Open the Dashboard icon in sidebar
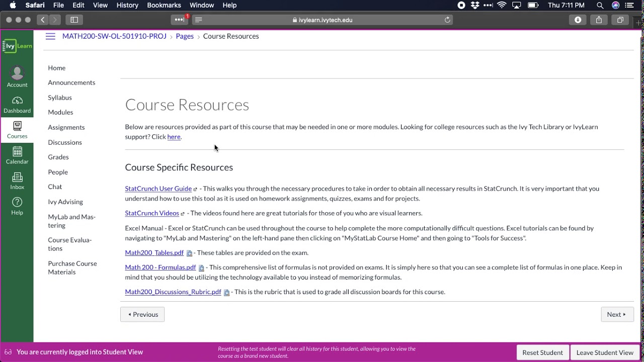Screen dimensions: 644x362 tap(17, 105)
